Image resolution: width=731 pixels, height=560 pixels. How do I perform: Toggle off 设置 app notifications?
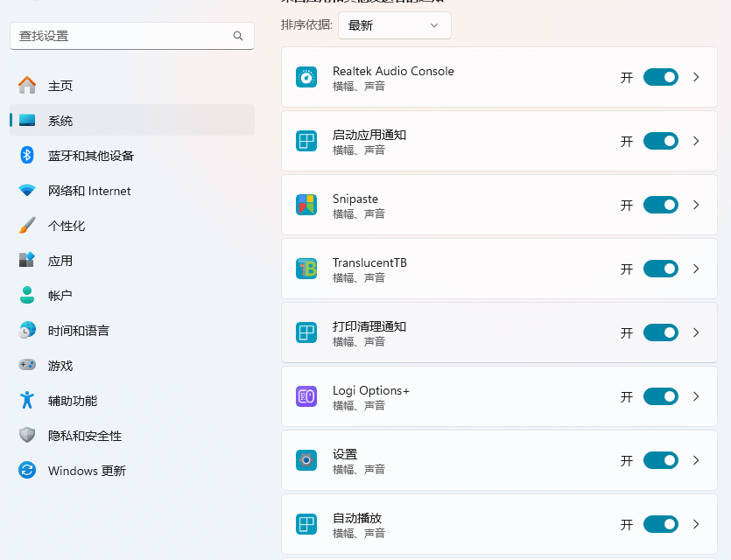coord(660,460)
